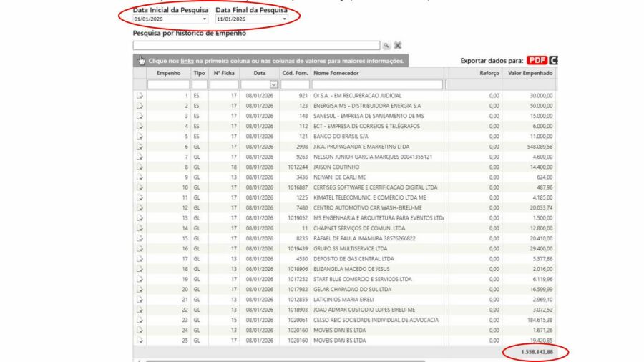The width and height of the screenshot is (644, 362).
Task: Click supplier code 1012244
Action: [x=298, y=167]
